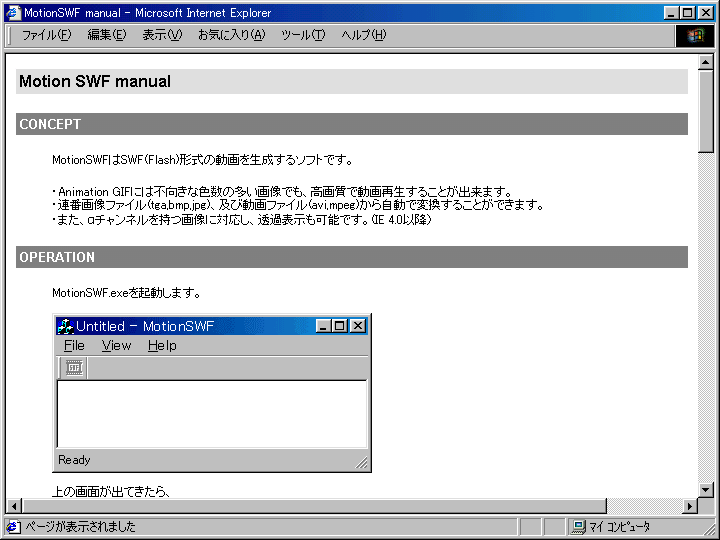The width and height of the screenshot is (720, 540).
Task: Click the IE page icon in status bar
Action: click(x=13, y=526)
